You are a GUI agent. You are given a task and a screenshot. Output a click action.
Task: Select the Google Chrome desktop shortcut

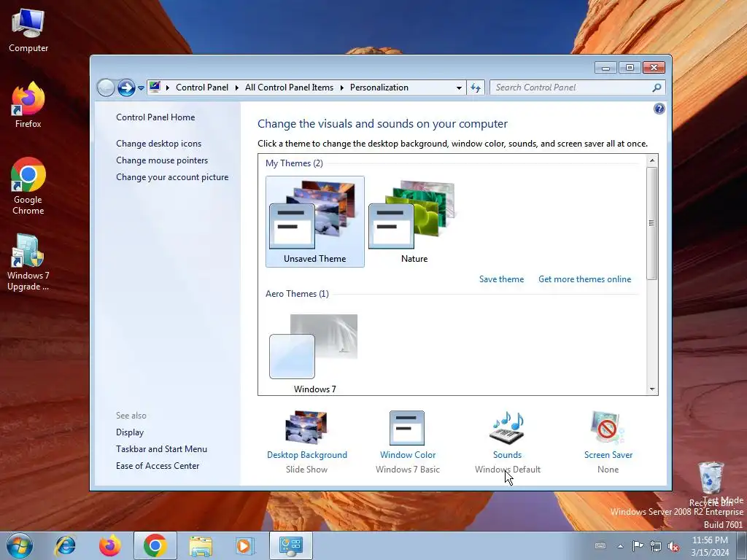28,186
